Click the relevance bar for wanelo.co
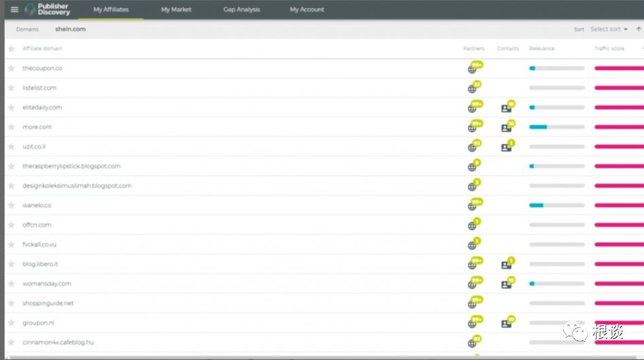644x360 pixels. pyautogui.click(x=557, y=205)
